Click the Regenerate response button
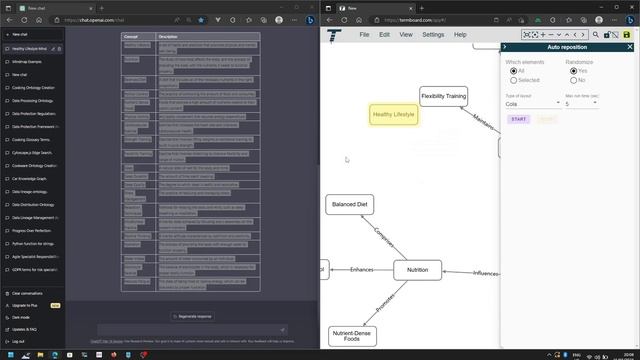 (192, 316)
